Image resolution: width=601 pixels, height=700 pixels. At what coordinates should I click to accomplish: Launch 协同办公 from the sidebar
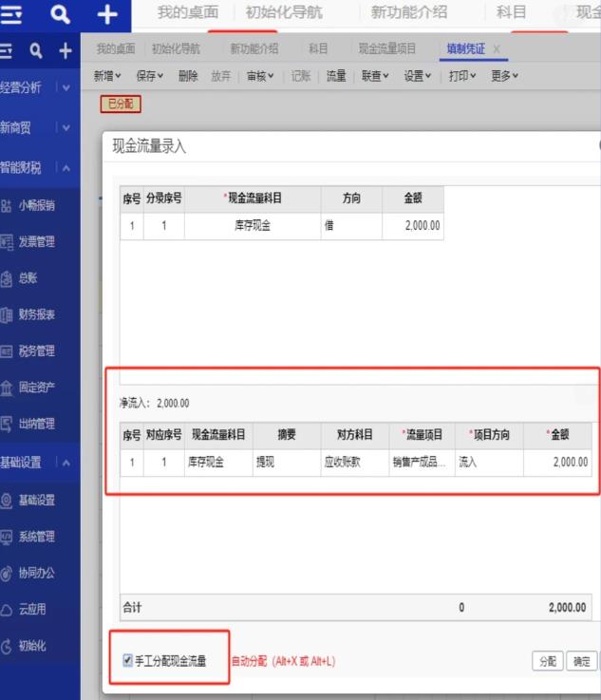(36, 573)
